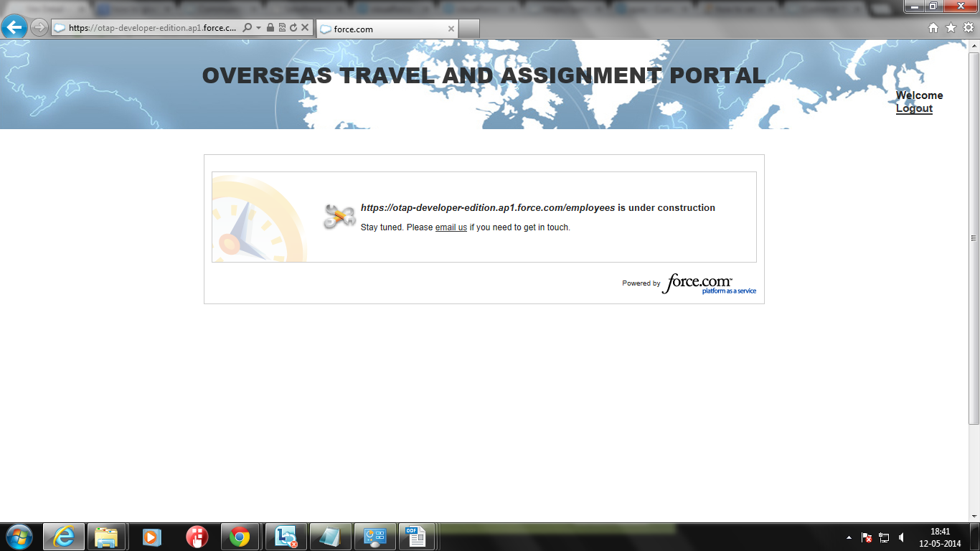Click the "Stay tuned" message text
980x551 pixels.
click(x=466, y=227)
